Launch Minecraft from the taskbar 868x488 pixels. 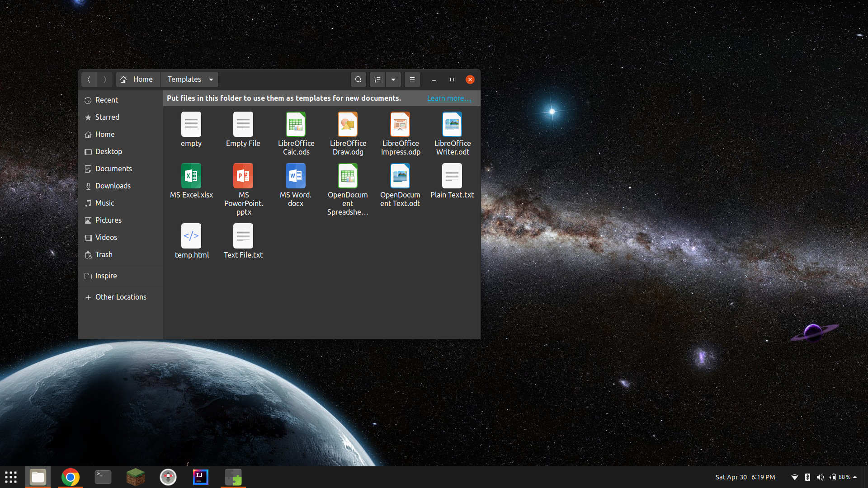point(136,477)
